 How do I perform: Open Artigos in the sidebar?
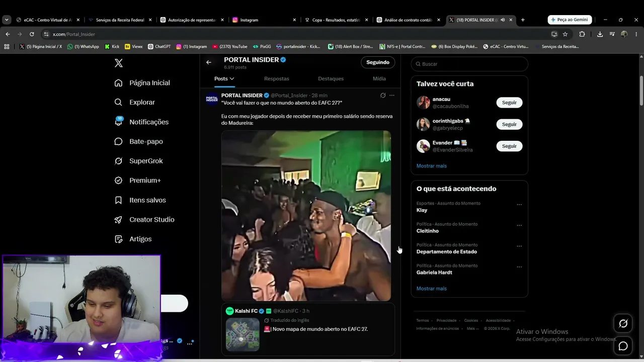pyautogui.click(x=133, y=239)
